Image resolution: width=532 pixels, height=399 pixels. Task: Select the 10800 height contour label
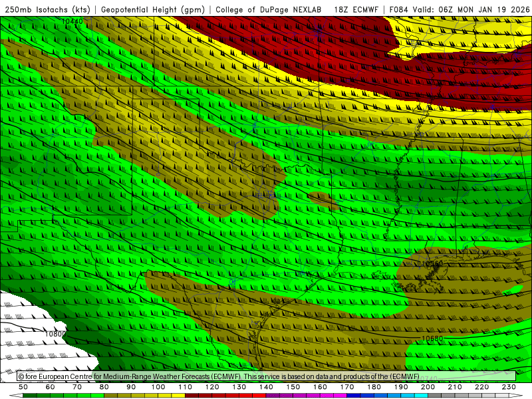55,334
